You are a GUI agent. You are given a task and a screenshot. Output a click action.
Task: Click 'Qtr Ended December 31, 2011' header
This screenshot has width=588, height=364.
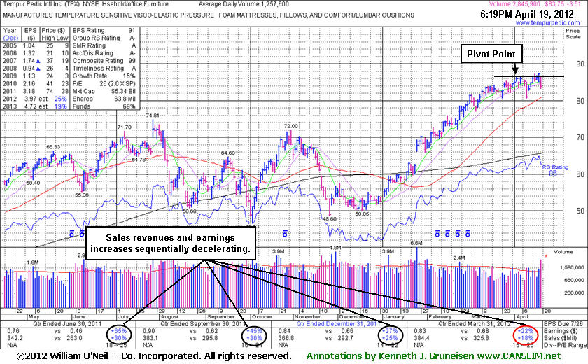pos(338,323)
